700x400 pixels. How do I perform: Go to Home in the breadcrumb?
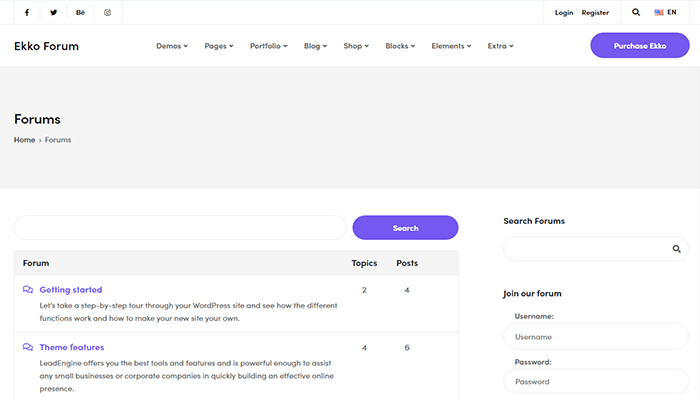(x=24, y=140)
